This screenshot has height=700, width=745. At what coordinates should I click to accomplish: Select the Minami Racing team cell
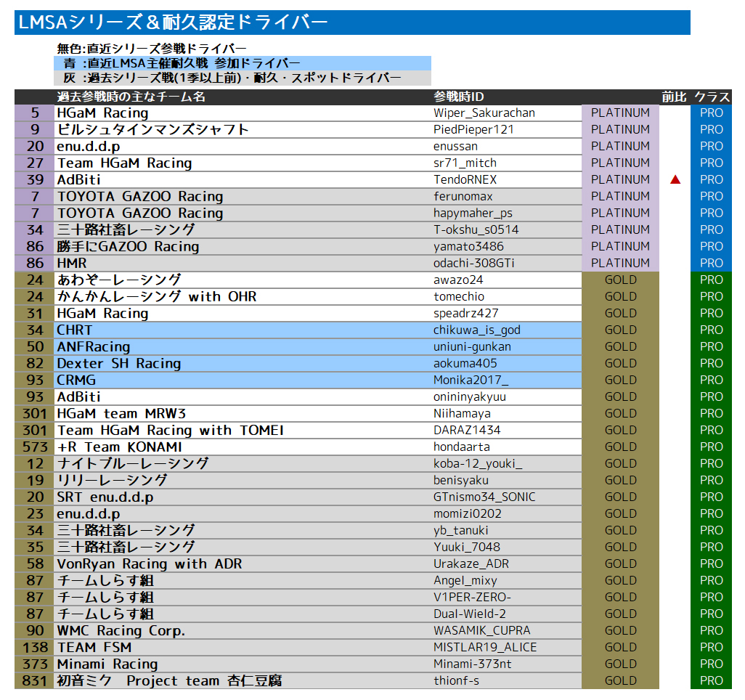click(107, 664)
